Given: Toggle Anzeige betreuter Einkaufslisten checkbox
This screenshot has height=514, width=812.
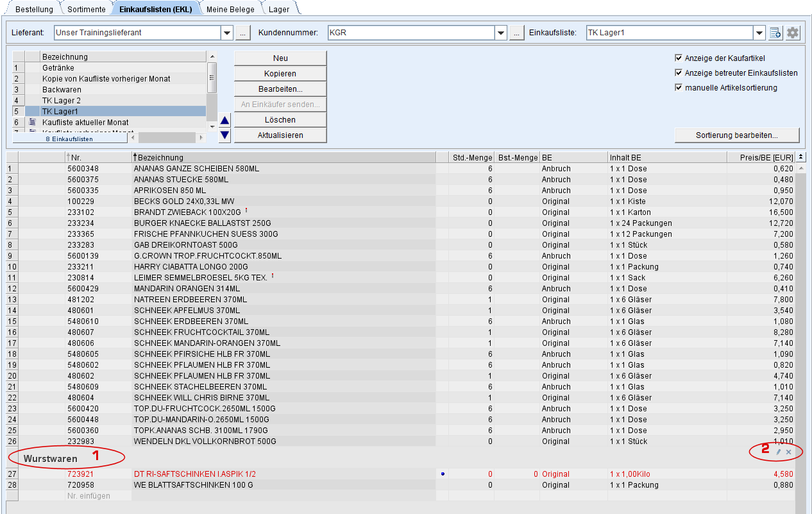Looking at the screenshot, I should pos(679,73).
